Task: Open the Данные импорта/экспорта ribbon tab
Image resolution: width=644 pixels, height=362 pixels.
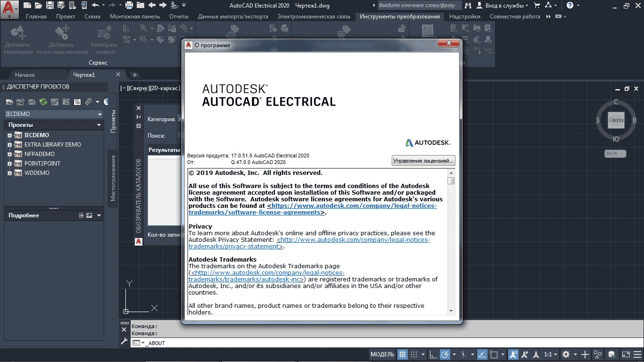Action: pos(233,16)
